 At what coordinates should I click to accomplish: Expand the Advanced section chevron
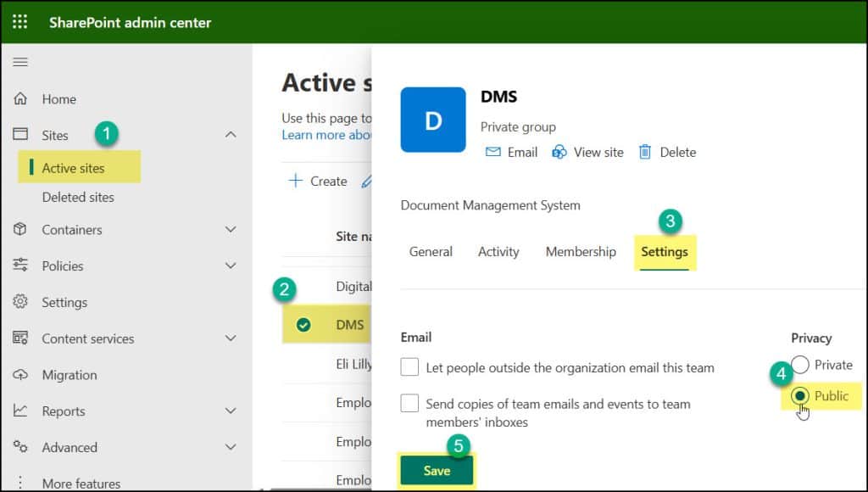(x=231, y=446)
